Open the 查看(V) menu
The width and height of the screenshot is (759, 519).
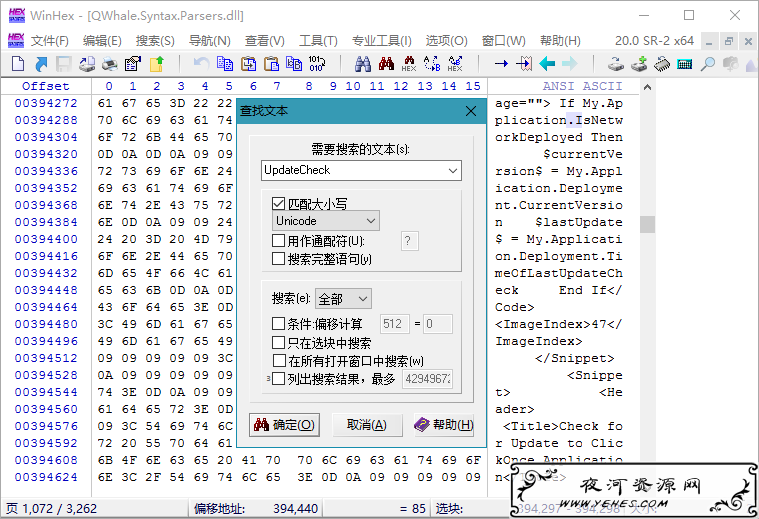(264, 41)
